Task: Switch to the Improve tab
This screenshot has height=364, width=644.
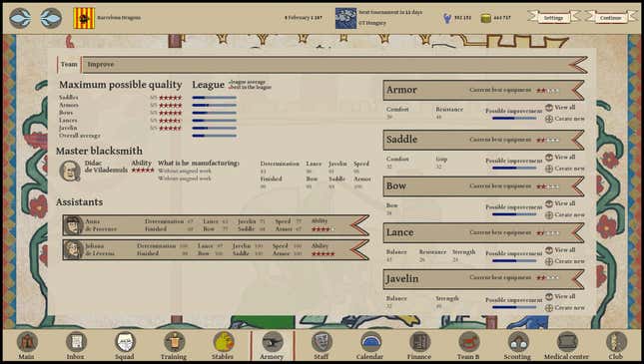Action: [x=101, y=65]
